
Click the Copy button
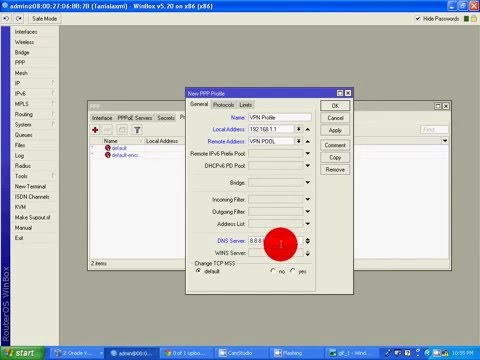coord(335,157)
